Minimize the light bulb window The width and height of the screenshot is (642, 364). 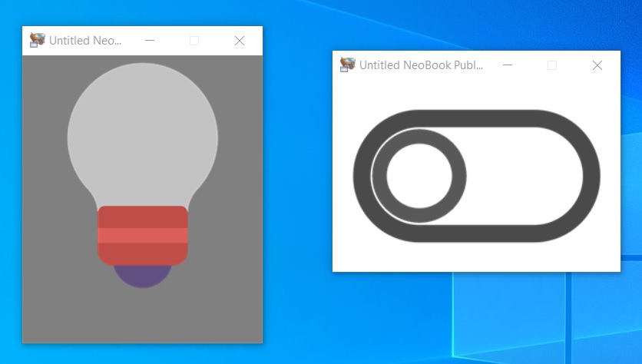(x=150, y=41)
